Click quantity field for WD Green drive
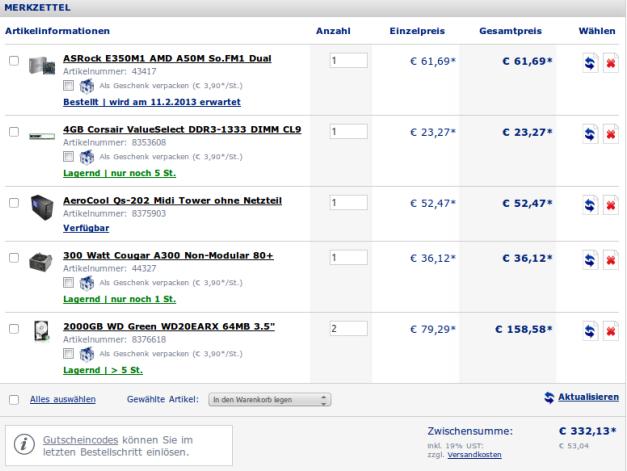The height and width of the screenshot is (471, 627). point(348,328)
